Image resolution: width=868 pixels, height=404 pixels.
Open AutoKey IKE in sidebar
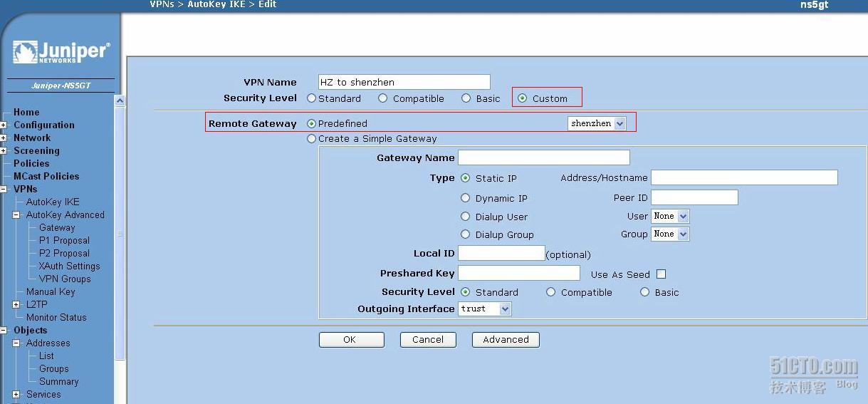tap(53, 202)
